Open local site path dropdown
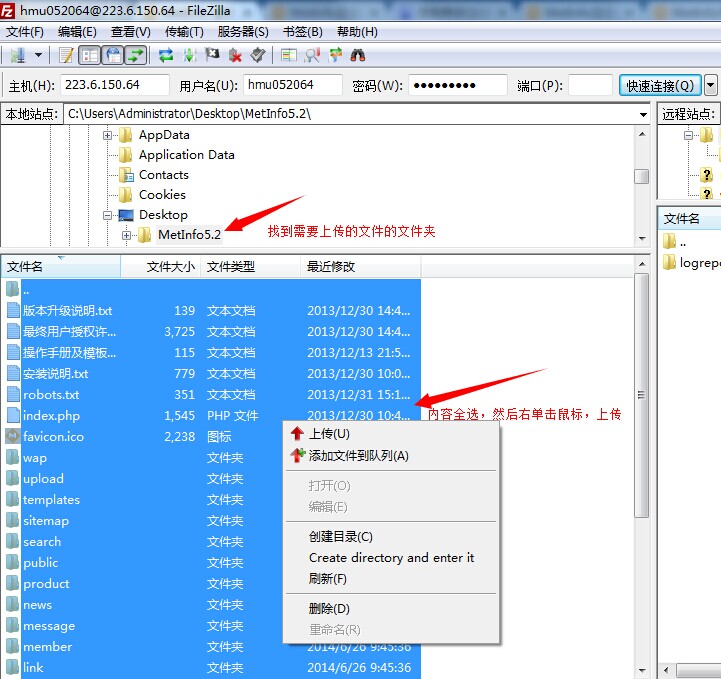Viewport: 721px width, 679px height. [643, 114]
